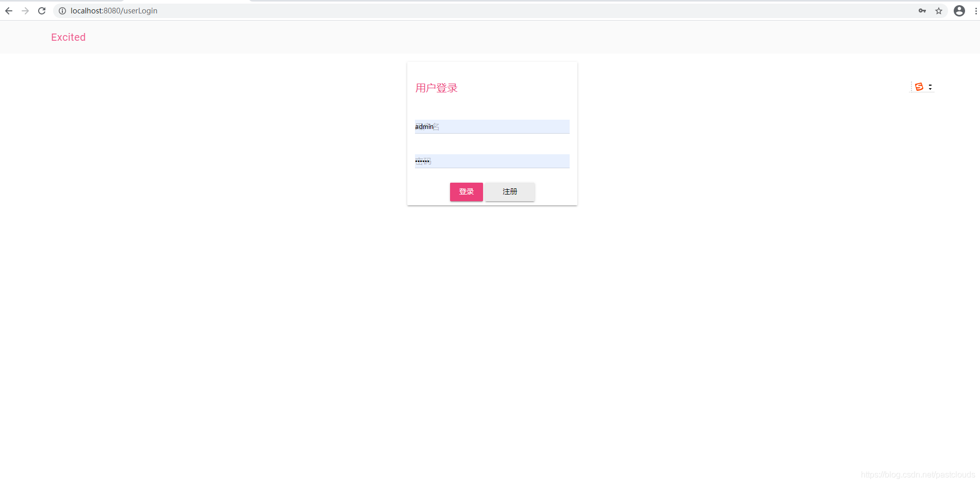Open the Excited brand link
This screenshot has height=484, width=980.
pyautogui.click(x=68, y=37)
